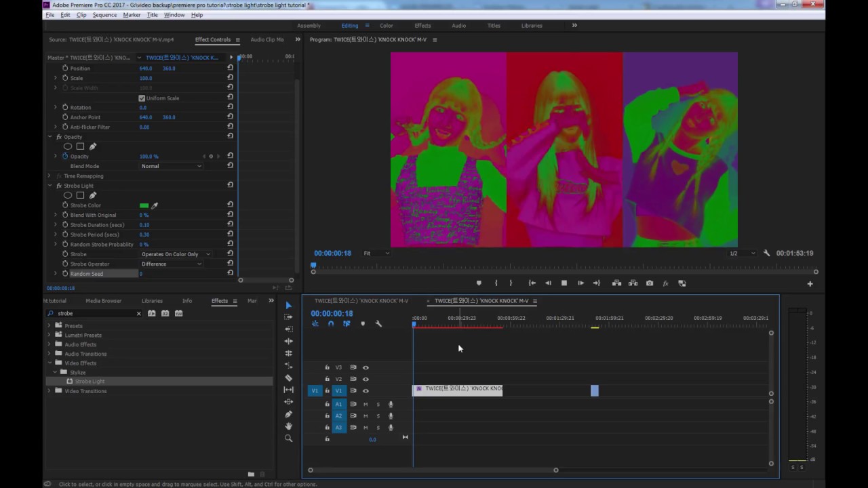Click Mark In button
The image size is (868, 488).
click(496, 283)
